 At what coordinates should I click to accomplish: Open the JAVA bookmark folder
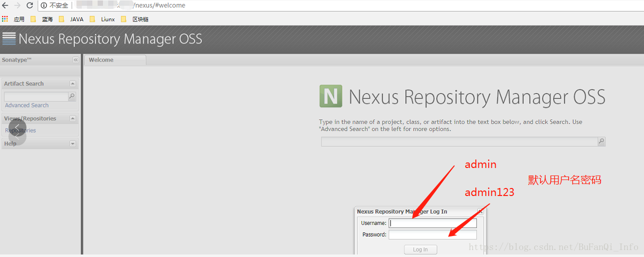pos(71,19)
